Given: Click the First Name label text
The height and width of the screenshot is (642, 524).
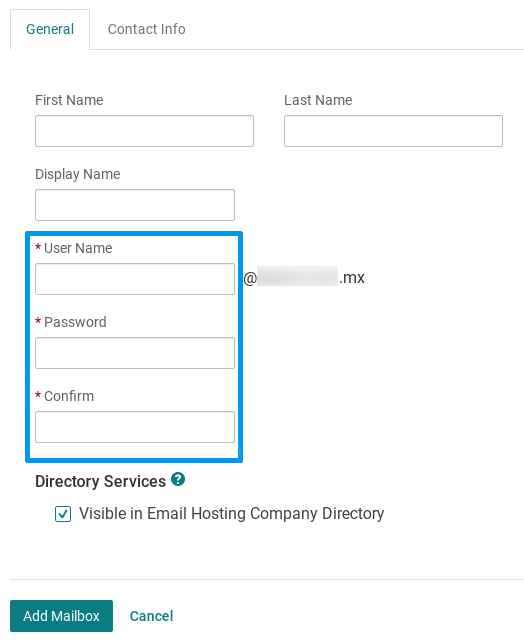Looking at the screenshot, I should pyautogui.click(x=69, y=100).
